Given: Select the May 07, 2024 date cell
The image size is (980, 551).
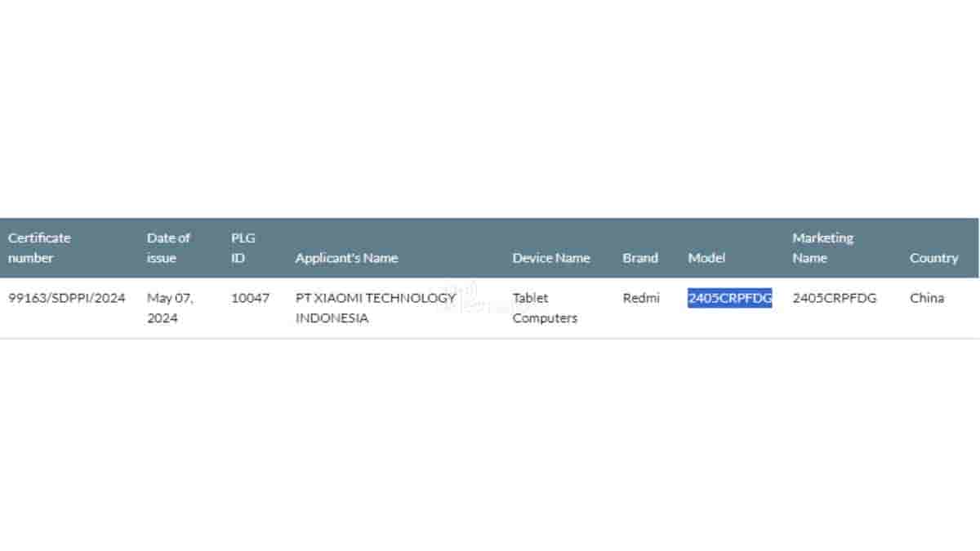Looking at the screenshot, I should coord(170,308).
